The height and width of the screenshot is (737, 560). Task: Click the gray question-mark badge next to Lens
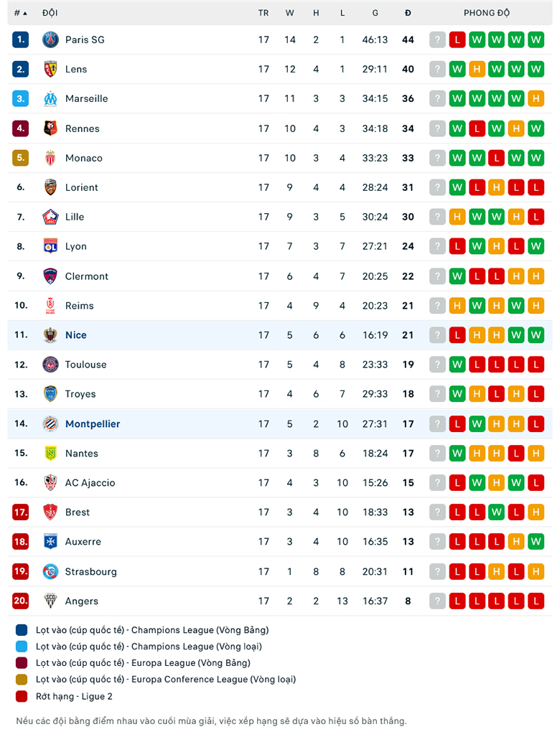pos(437,69)
